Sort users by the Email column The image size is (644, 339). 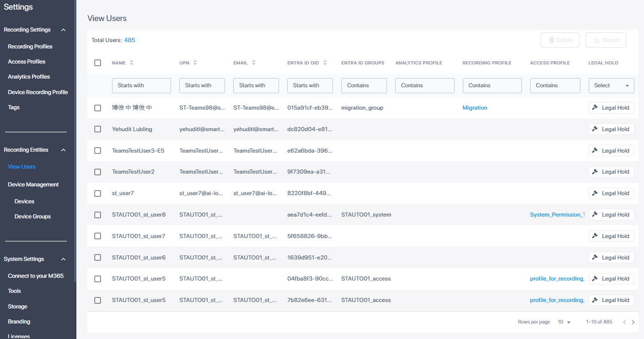[253, 63]
